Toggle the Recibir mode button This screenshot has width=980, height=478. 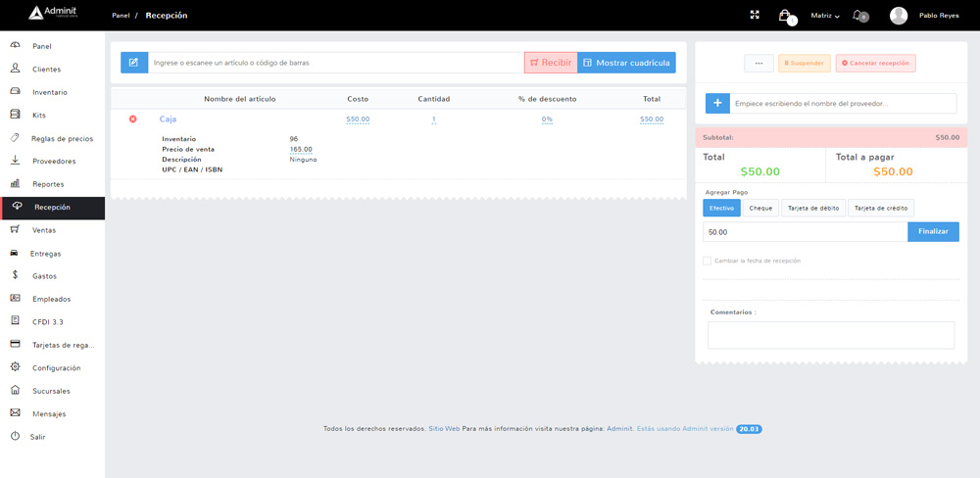[x=550, y=63]
